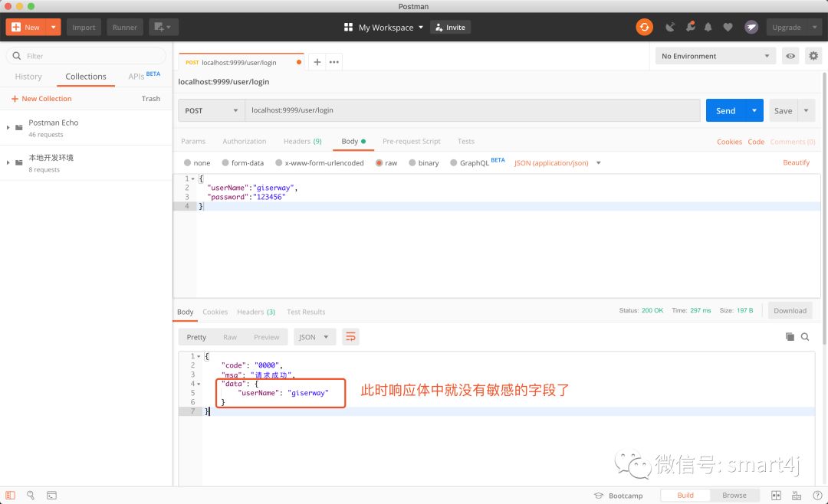Collapse the data object at response line 4
This screenshot has width=828, height=504.
(x=198, y=384)
